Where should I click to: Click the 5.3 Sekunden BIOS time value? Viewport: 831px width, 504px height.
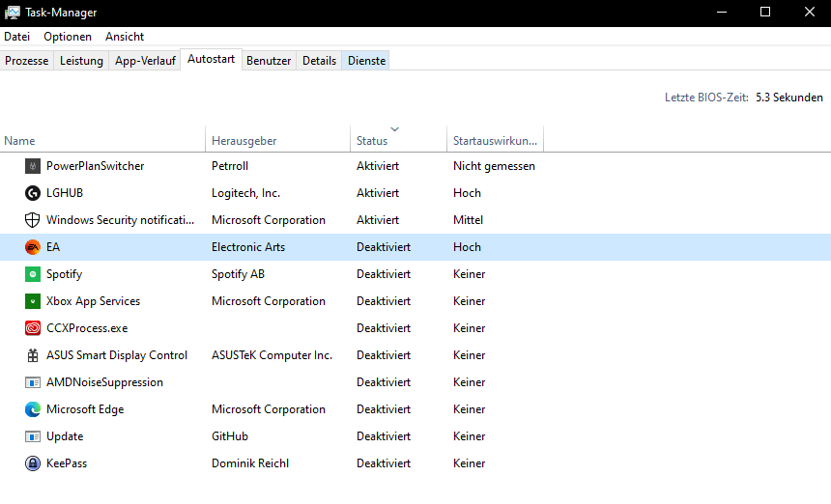point(789,98)
